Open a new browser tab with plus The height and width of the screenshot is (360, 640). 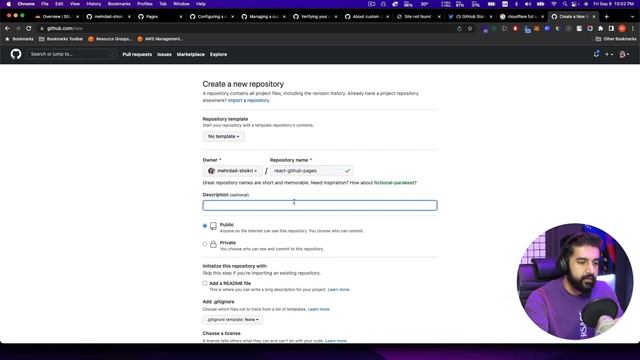[x=607, y=17]
